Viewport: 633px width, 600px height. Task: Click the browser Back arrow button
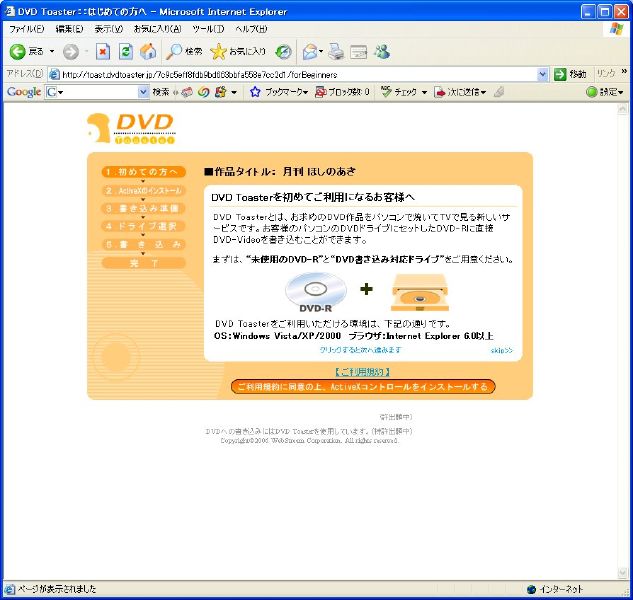click(x=18, y=51)
